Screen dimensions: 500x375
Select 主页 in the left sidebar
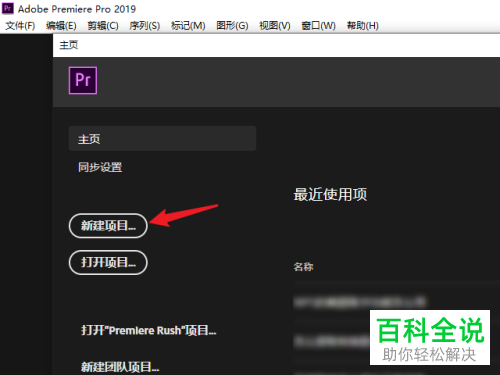162,139
